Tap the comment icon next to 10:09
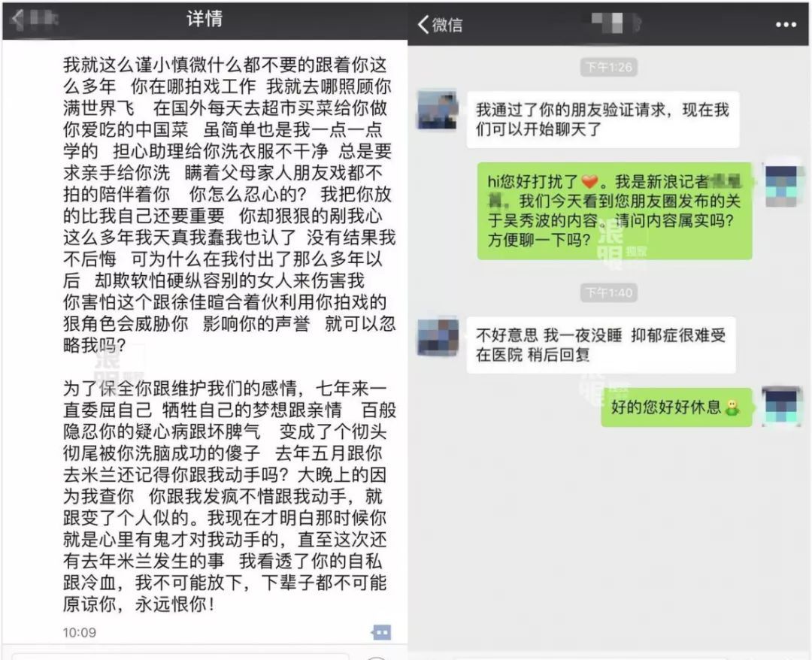Screen dimensions: 812x660 (x=382, y=632)
